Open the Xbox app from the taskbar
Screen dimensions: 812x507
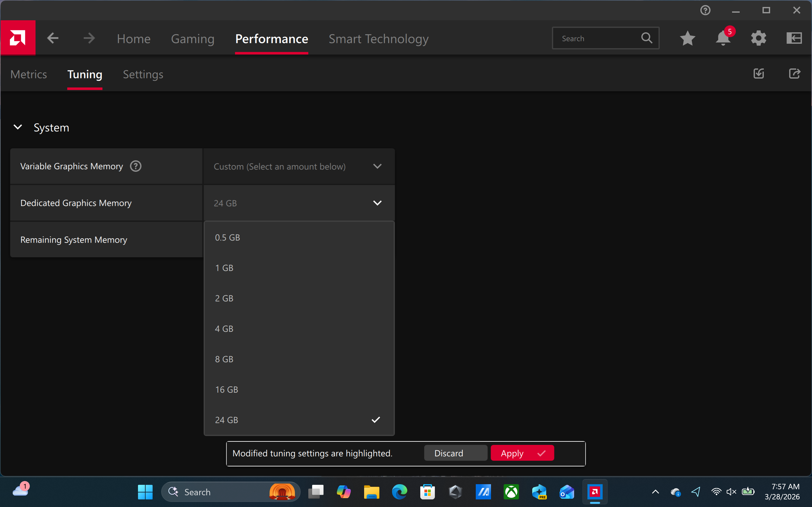coord(511,491)
